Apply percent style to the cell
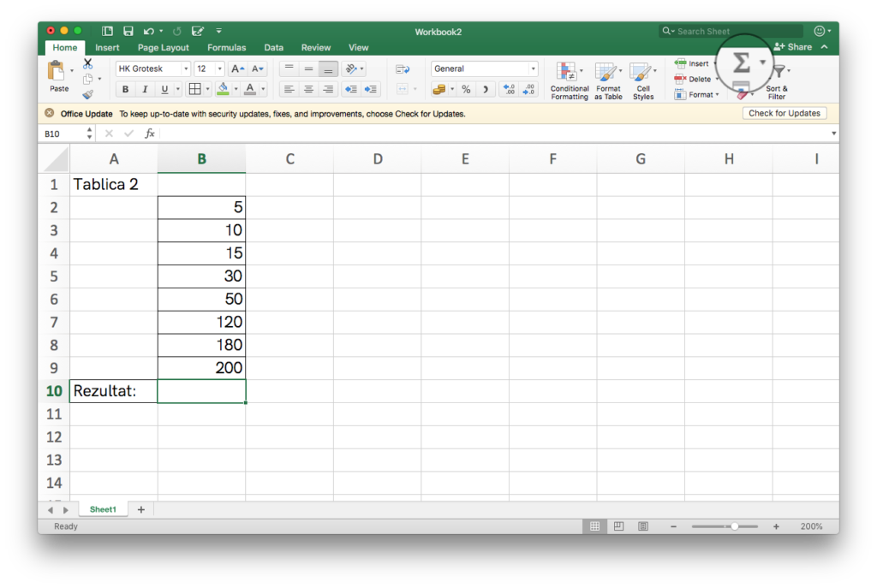 point(466,89)
